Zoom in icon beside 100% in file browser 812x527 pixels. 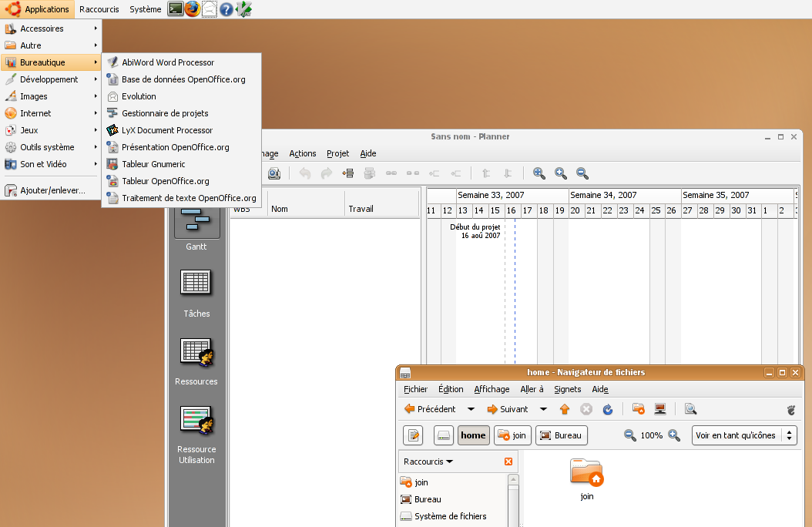click(x=674, y=435)
